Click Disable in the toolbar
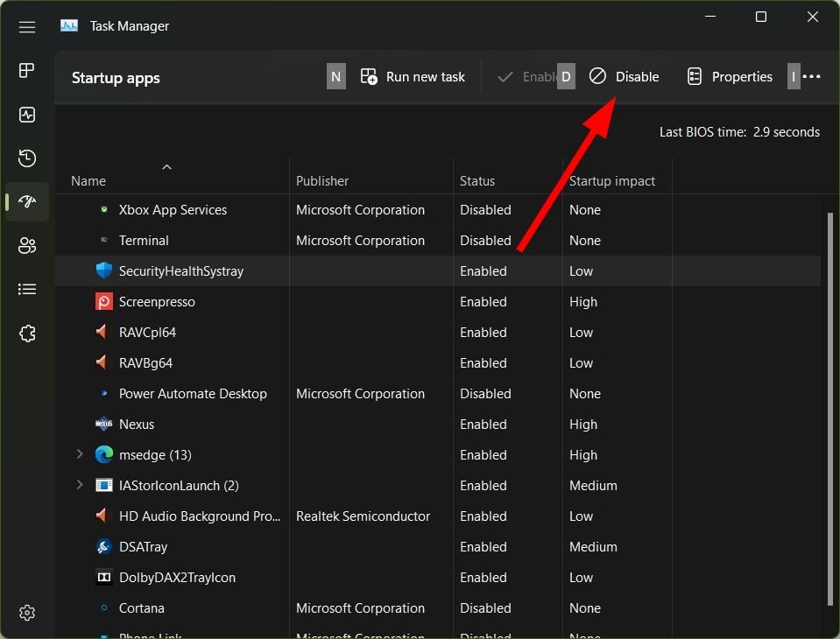 (x=625, y=77)
